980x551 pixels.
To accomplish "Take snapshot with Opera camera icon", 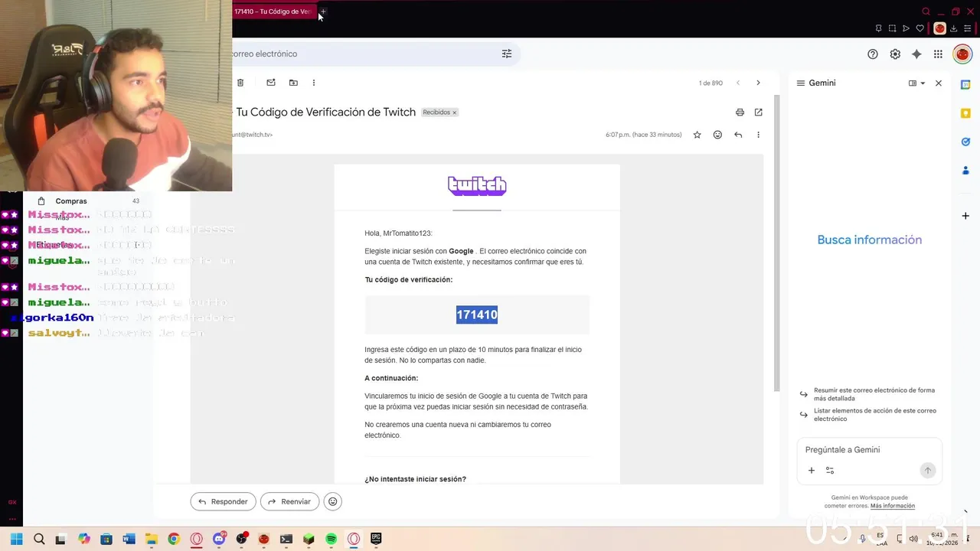I will tap(892, 28).
